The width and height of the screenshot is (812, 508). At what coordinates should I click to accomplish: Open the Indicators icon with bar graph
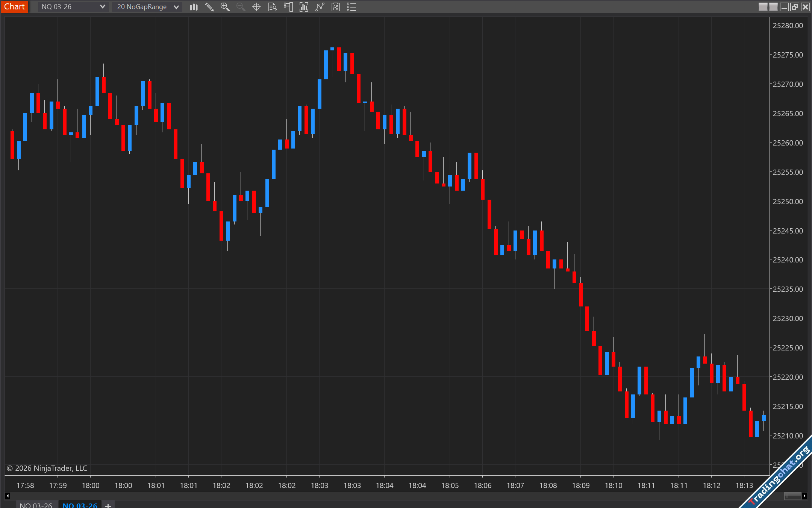pos(304,7)
